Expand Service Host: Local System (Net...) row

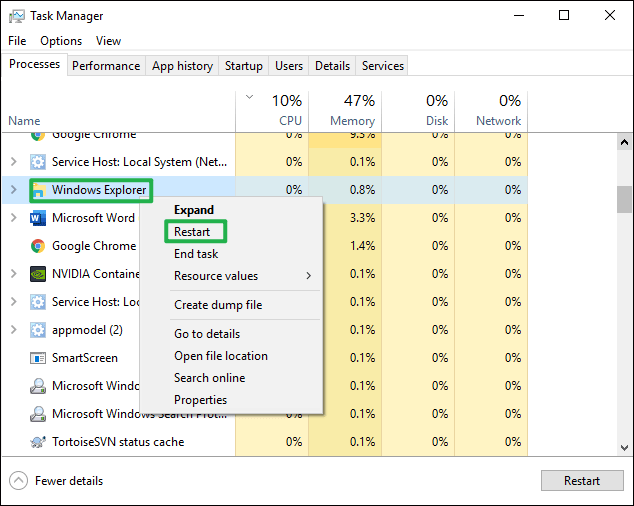(x=14, y=162)
